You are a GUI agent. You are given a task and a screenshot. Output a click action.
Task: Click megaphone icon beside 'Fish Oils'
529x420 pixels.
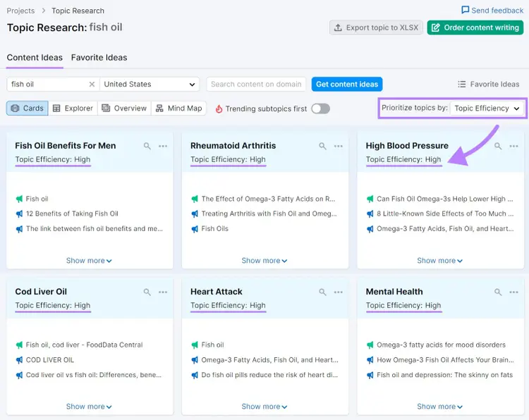195,229
